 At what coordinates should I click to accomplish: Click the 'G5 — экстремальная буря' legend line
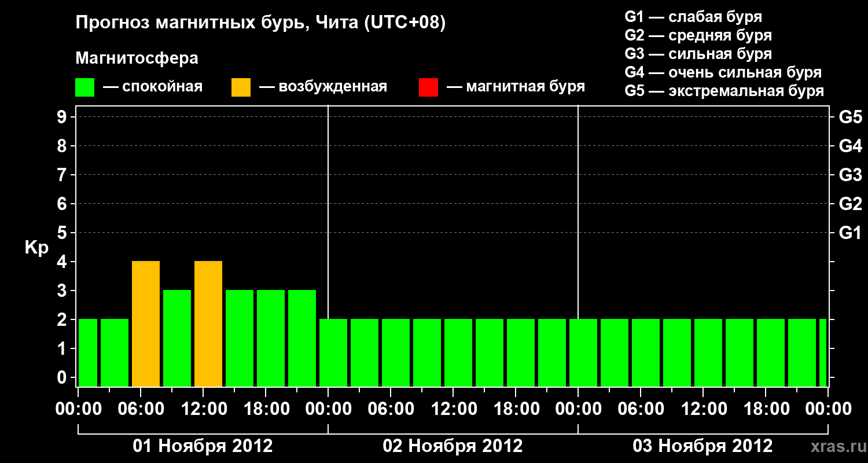pos(724,91)
